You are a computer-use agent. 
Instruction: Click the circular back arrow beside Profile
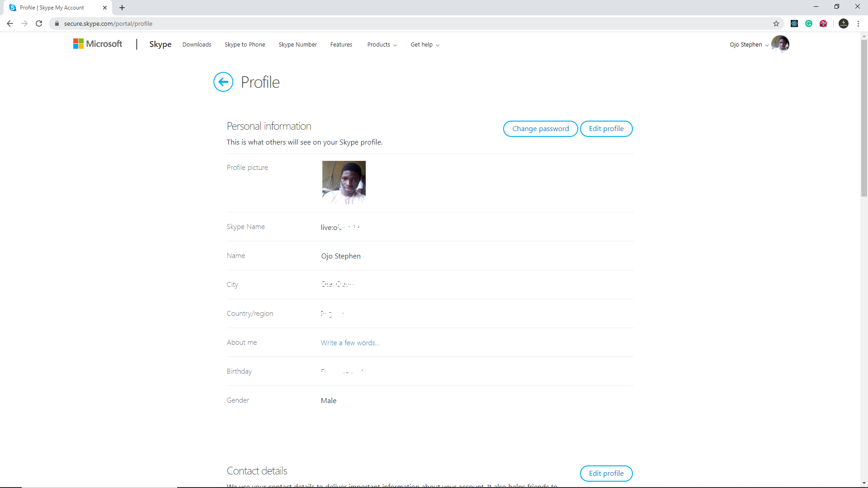pyautogui.click(x=223, y=82)
